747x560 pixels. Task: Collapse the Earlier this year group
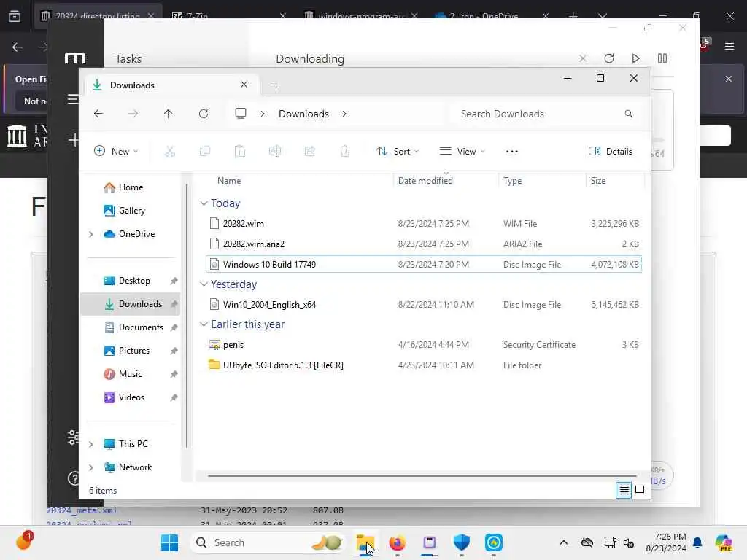pos(204,324)
